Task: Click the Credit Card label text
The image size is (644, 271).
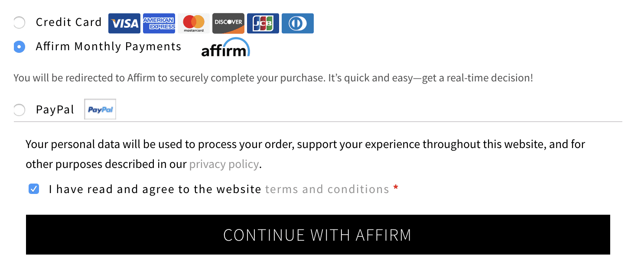Action: click(x=69, y=22)
